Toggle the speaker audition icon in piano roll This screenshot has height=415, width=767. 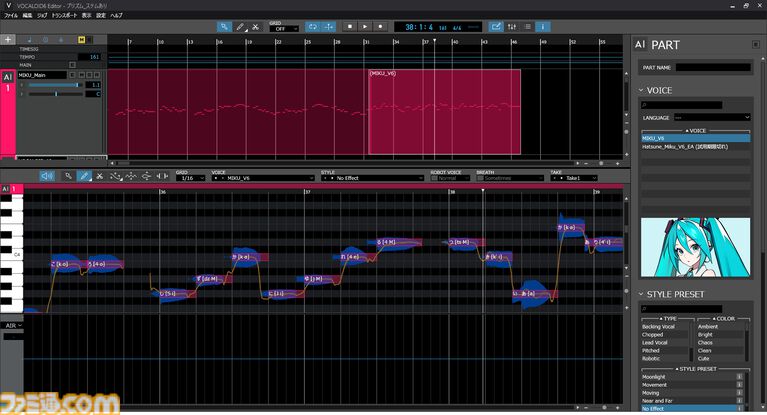pos(47,176)
